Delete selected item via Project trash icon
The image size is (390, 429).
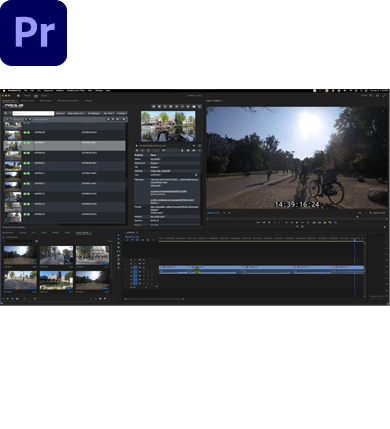[x=110, y=299]
